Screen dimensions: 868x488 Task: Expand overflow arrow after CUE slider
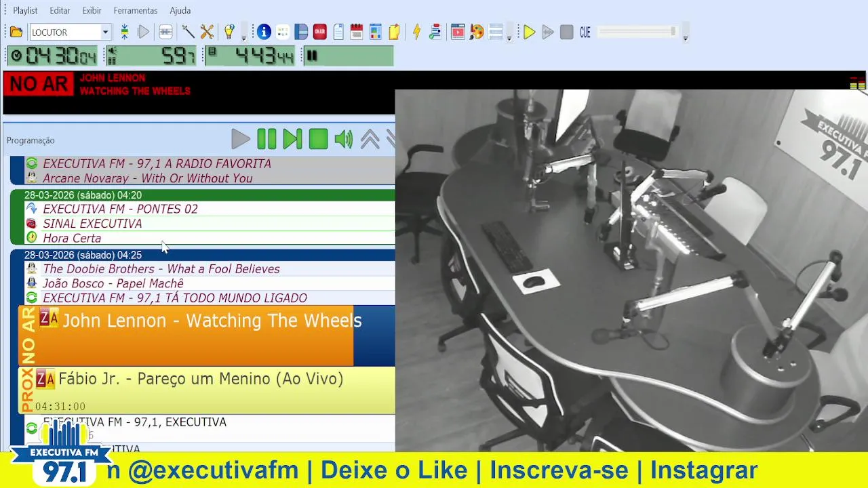pyautogui.click(x=685, y=38)
